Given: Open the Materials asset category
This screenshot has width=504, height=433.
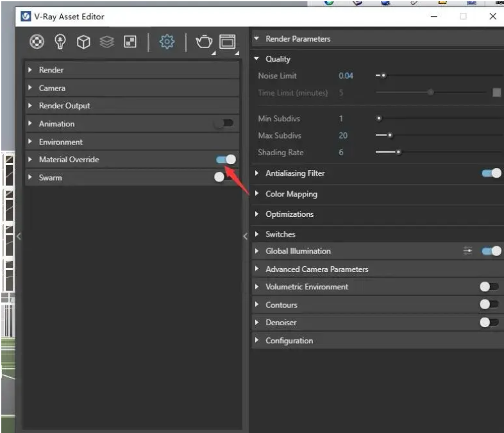Looking at the screenshot, I should tap(37, 42).
